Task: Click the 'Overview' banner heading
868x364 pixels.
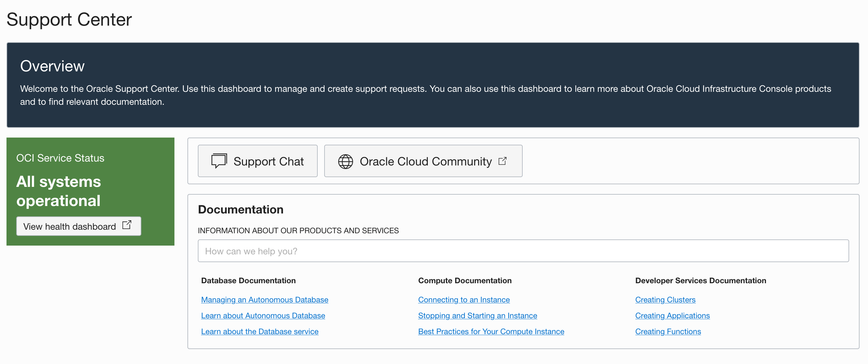Action: pyautogui.click(x=52, y=66)
